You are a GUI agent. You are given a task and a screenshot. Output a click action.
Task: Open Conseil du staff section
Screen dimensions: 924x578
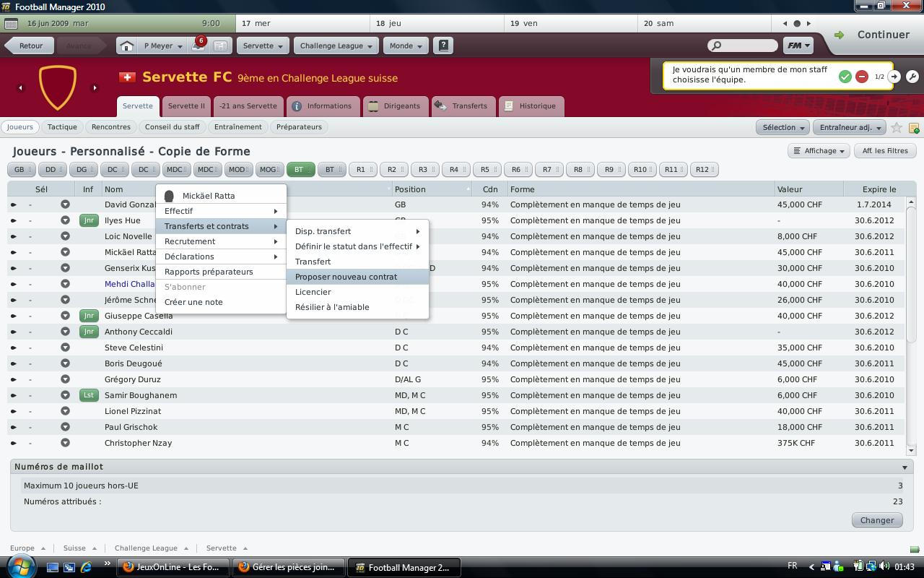pos(173,127)
